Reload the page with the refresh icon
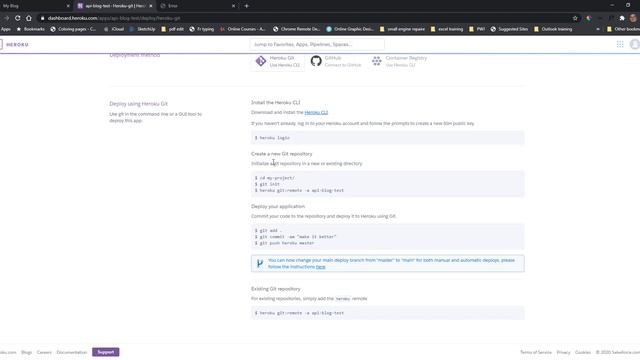The height and width of the screenshot is (360, 640). click(x=18, y=18)
